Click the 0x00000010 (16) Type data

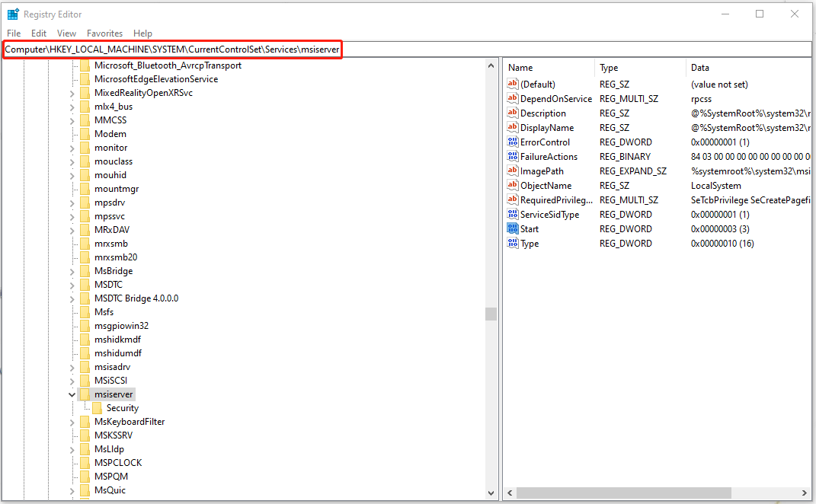[722, 244]
